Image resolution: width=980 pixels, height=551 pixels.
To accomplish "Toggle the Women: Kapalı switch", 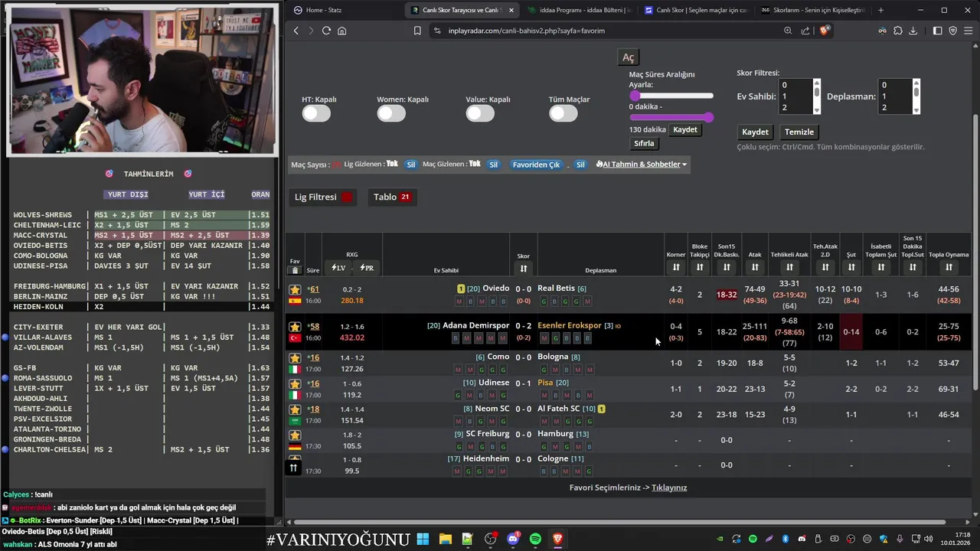I will [391, 113].
